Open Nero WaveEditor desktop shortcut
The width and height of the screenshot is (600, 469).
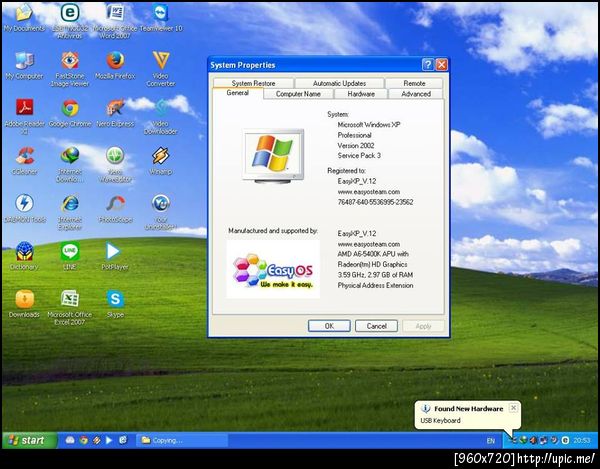115,164
